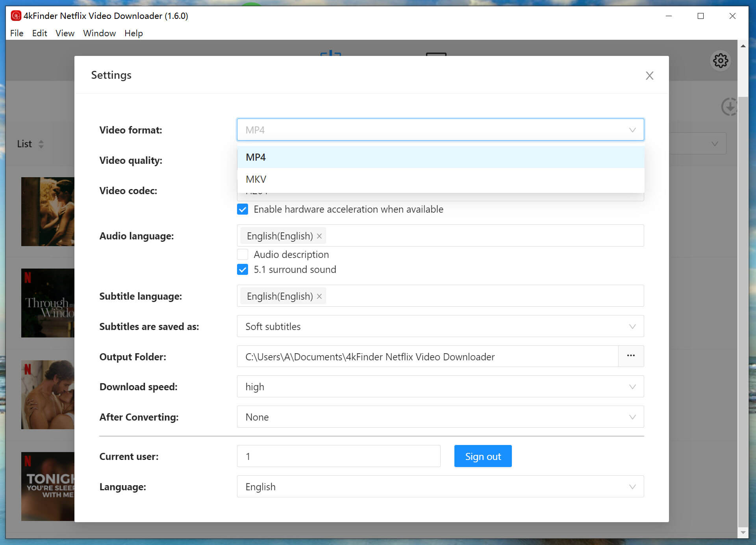The height and width of the screenshot is (545, 756).
Task: Minimize the application window
Action: (669, 16)
